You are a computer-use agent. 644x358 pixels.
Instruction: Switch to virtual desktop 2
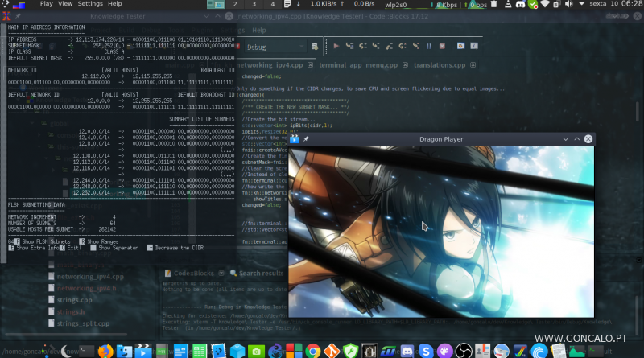235,4
